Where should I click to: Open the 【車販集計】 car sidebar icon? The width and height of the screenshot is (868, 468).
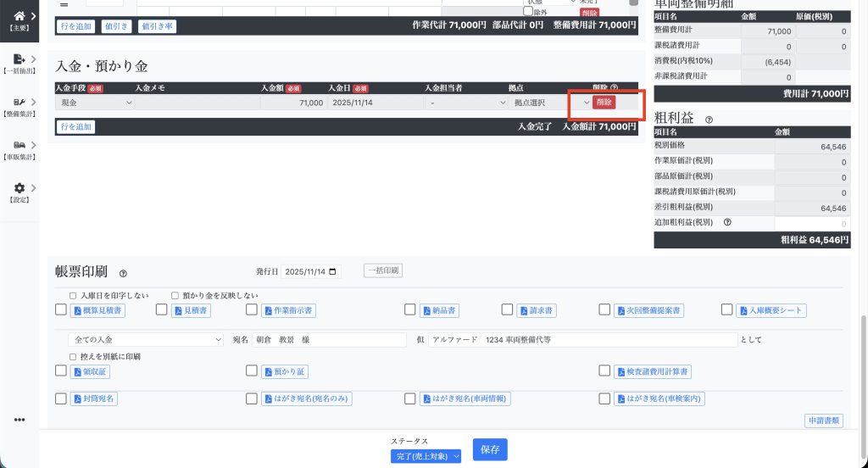[19, 146]
